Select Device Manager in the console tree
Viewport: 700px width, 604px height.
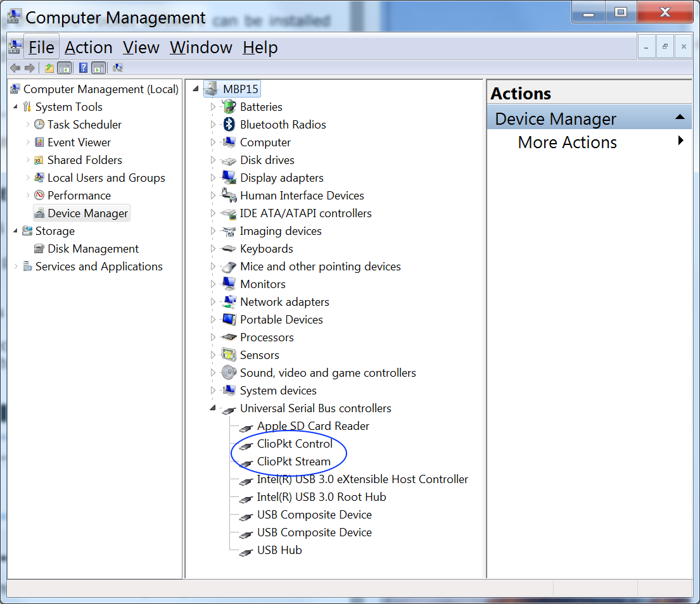[x=87, y=213]
